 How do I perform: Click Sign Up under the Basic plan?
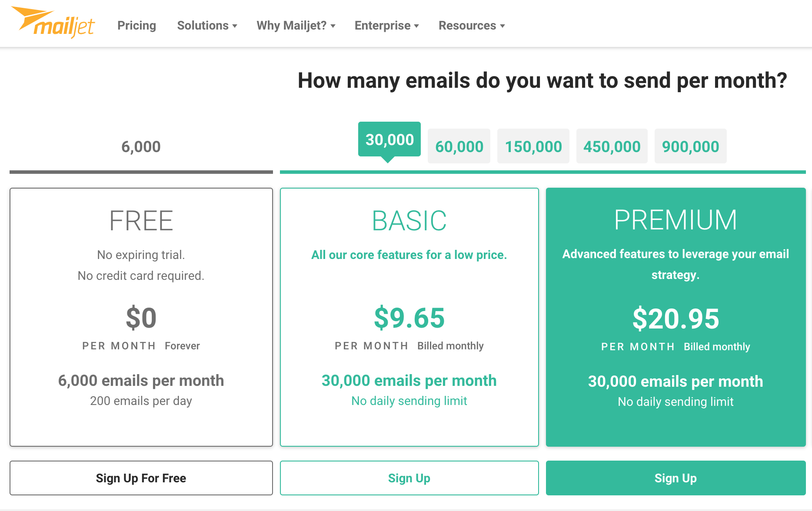(409, 478)
